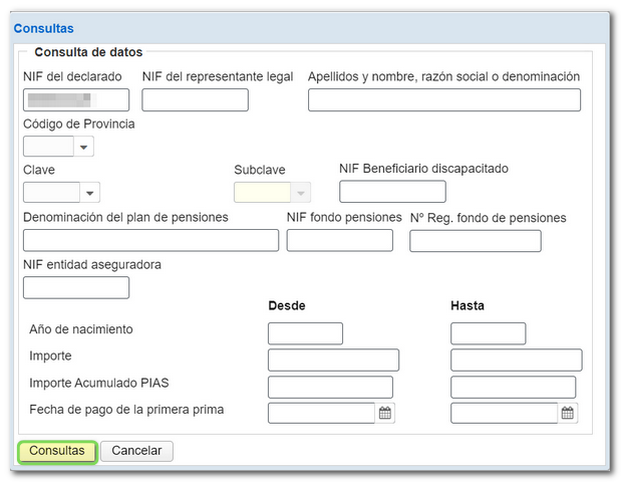
Task: Focus the NIF fondo pensiones field
Action: pyautogui.click(x=340, y=240)
